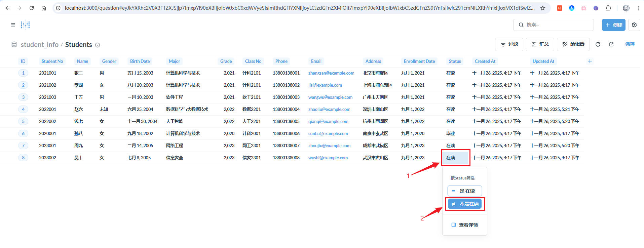Viewport: 644px width, 248px height.
Task: Click the open-in-new-window share icon
Action: [x=611, y=44]
